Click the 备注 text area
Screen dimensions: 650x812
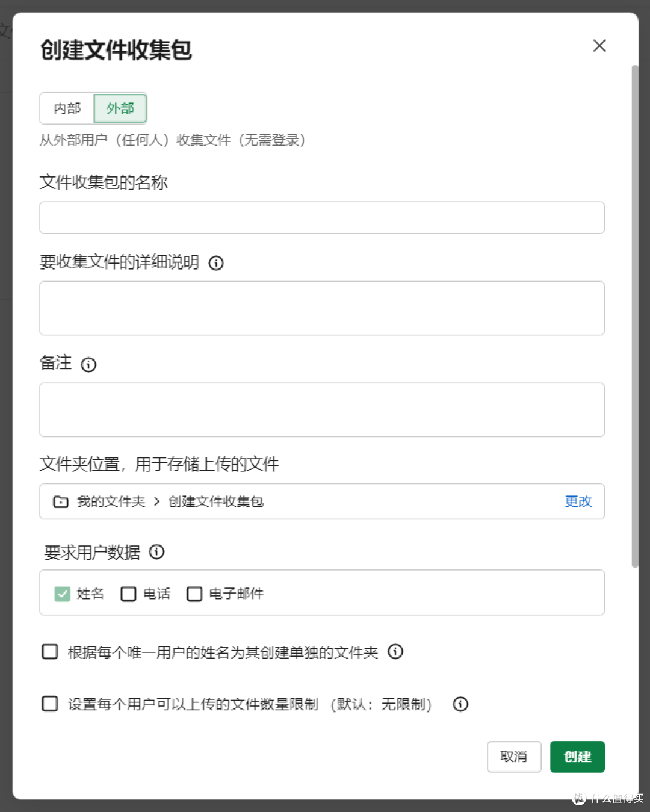(x=322, y=410)
